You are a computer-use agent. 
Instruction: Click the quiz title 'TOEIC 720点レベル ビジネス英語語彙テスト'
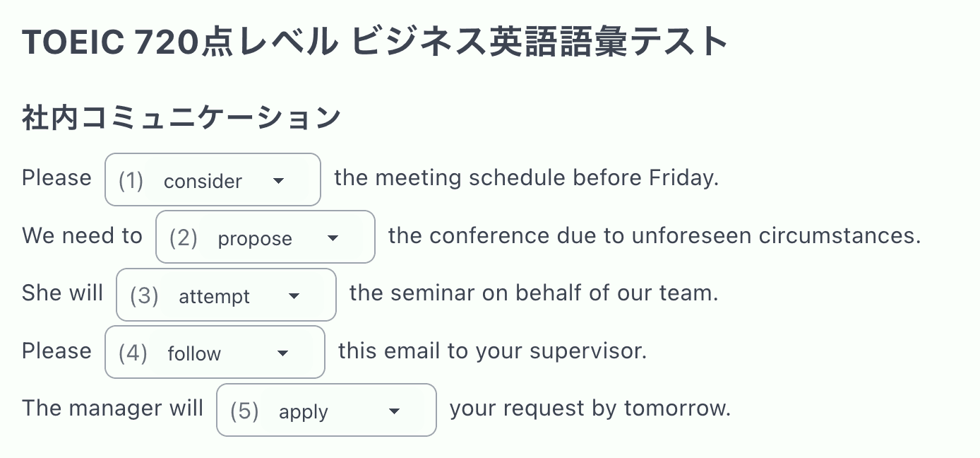tap(374, 41)
